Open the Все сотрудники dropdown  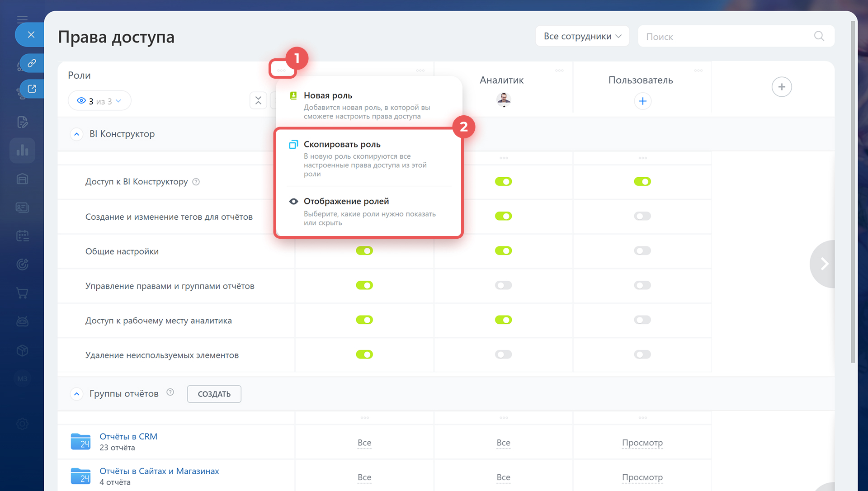pyautogui.click(x=582, y=36)
